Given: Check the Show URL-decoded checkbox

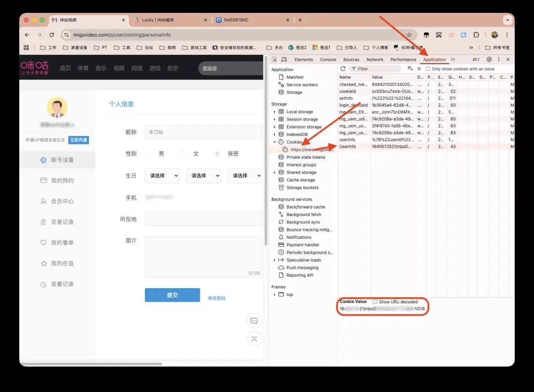Looking at the screenshot, I should pyautogui.click(x=375, y=302).
